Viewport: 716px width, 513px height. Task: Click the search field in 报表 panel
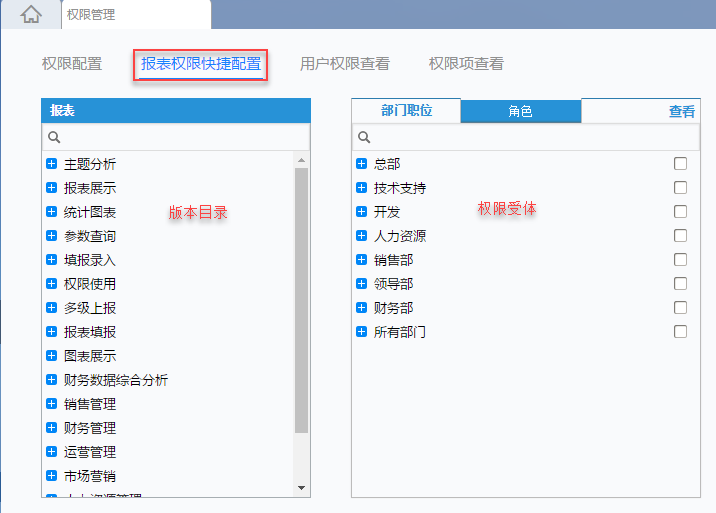pos(176,137)
